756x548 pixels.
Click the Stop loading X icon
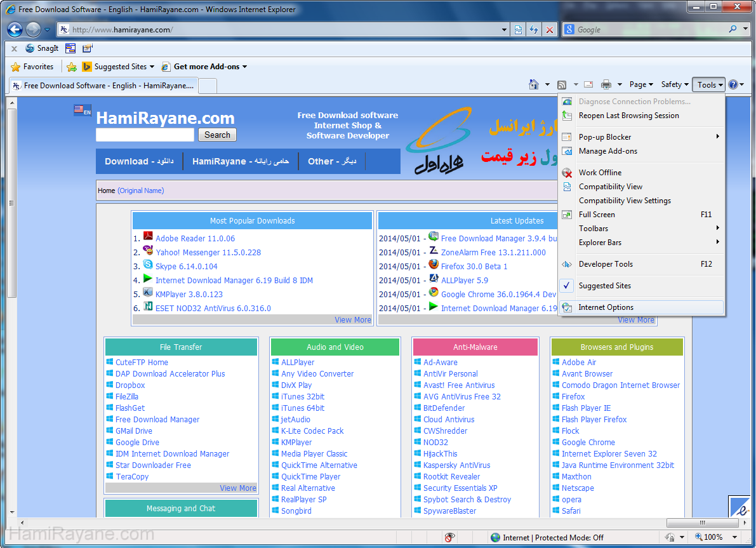[x=550, y=29]
